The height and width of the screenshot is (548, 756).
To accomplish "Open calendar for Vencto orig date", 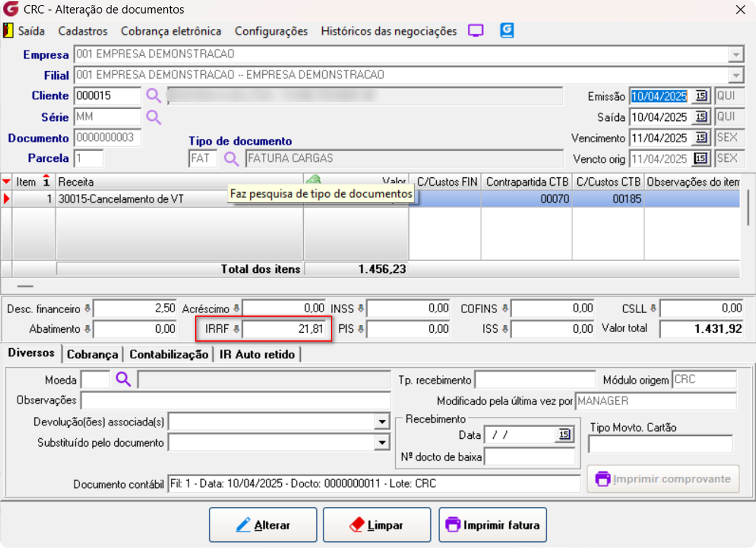I will (701, 158).
